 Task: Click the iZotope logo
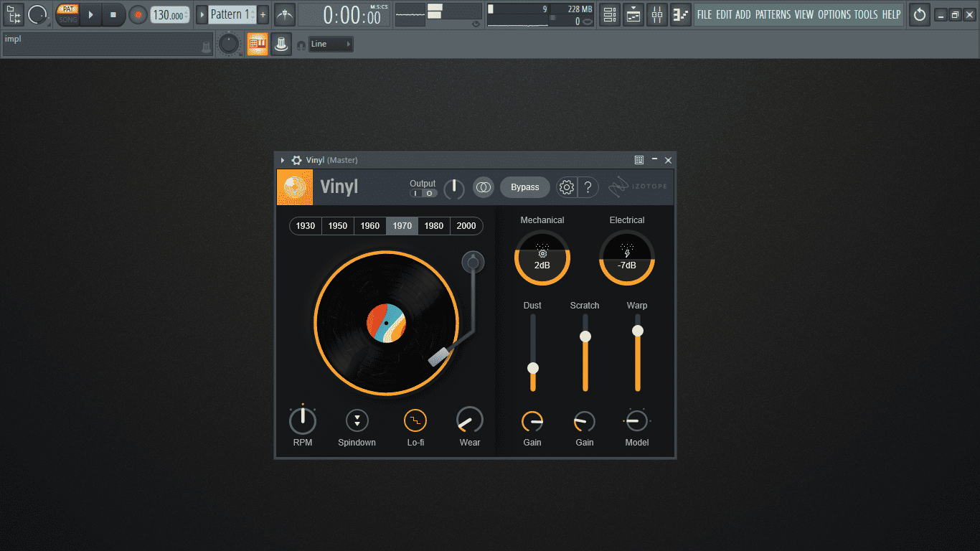638,187
